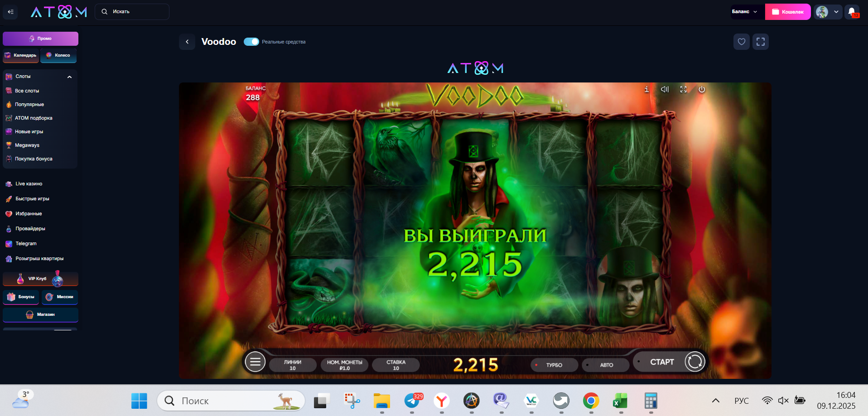Add Voodoo to favorites with heart icon
868x416 pixels.
(742, 42)
